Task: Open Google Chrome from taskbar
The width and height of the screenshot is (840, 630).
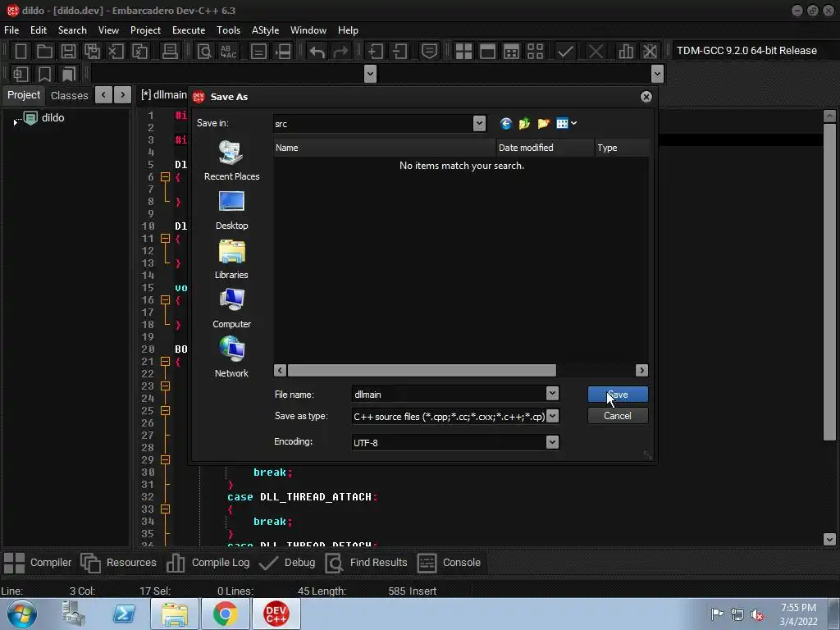Action: point(225,614)
